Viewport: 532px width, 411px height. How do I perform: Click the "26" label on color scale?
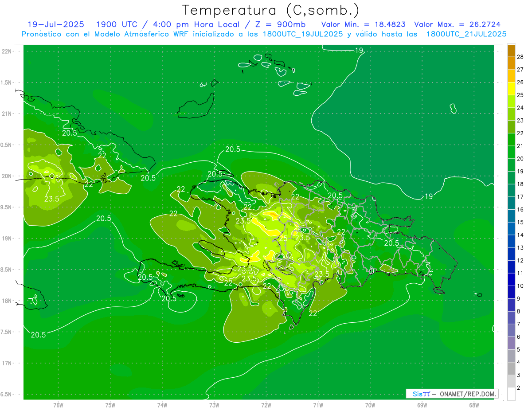pos(520,82)
